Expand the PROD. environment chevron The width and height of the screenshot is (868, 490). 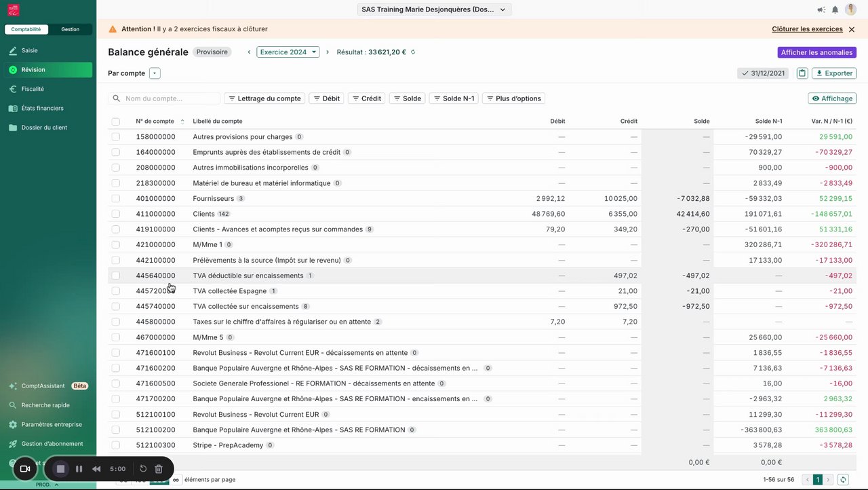pyautogui.click(x=57, y=485)
